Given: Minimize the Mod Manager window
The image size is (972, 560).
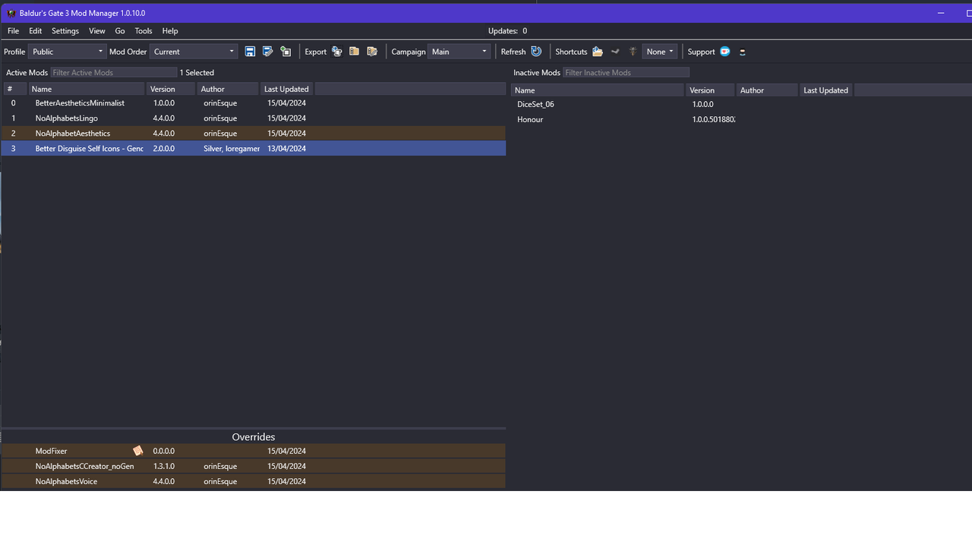Looking at the screenshot, I should tap(940, 13).
